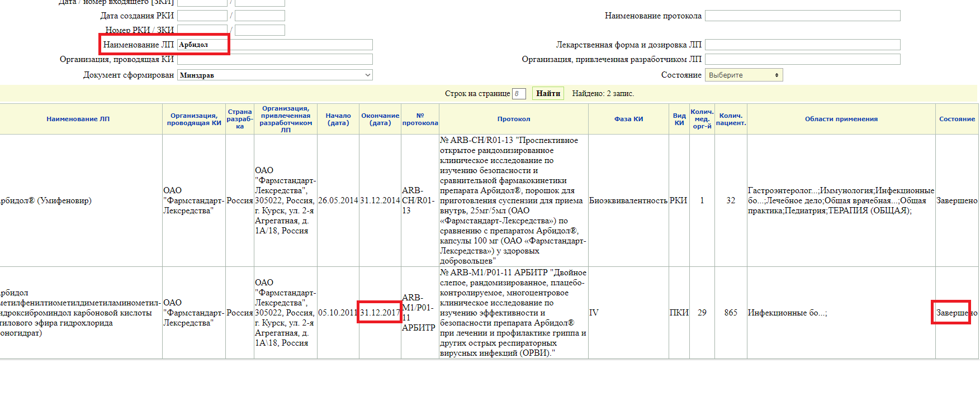Screen dimensions: 980x397
Task: Click the left Дата создания РКИ date field
Action: pyautogui.click(x=202, y=16)
